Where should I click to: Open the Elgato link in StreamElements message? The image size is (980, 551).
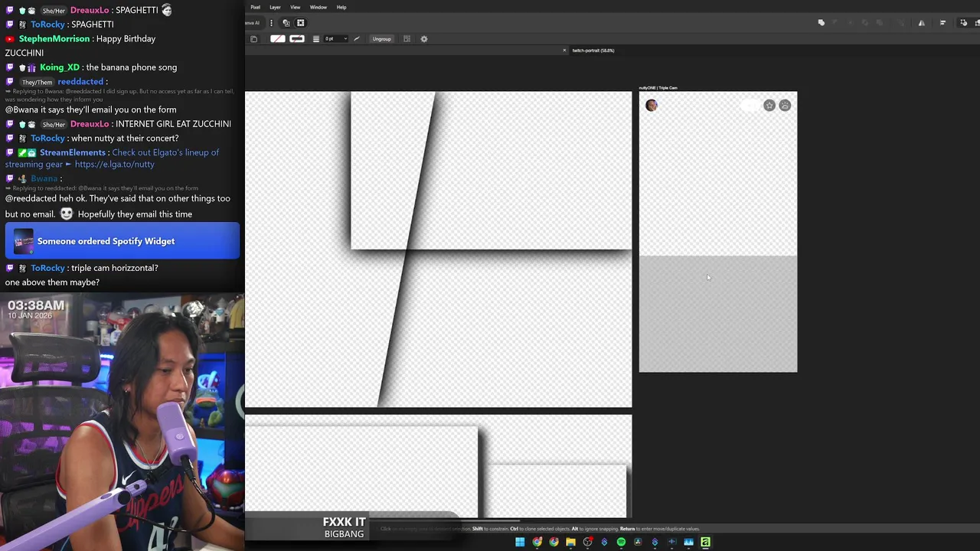click(x=115, y=165)
